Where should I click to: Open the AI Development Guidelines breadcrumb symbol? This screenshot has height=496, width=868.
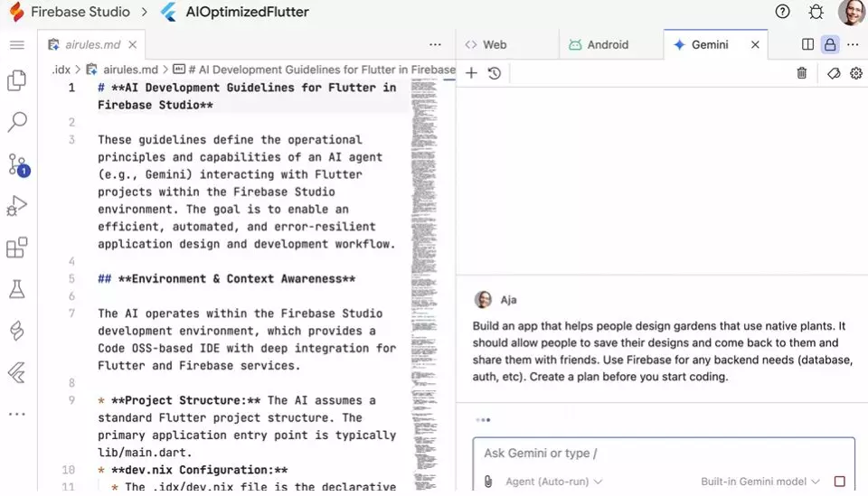click(315, 70)
